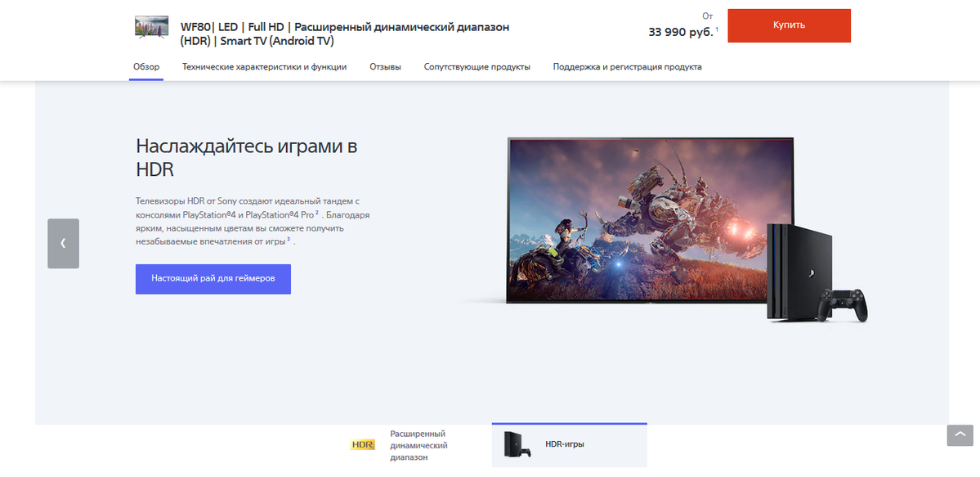Go to previous slide with left arrow
The height and width of the screenshot is (477, 980).
[x=63, y=243]
